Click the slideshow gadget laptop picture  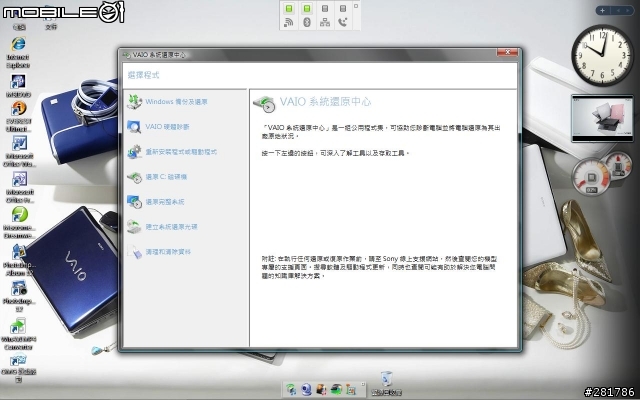(x=602, y=118)
